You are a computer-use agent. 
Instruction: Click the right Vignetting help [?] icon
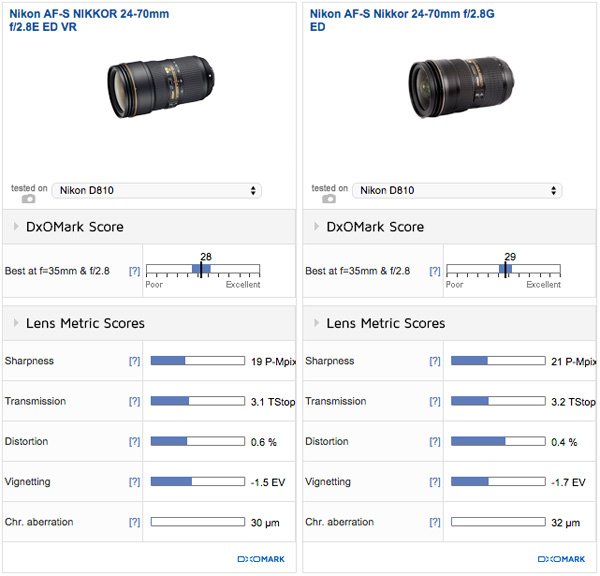point(434,482)
